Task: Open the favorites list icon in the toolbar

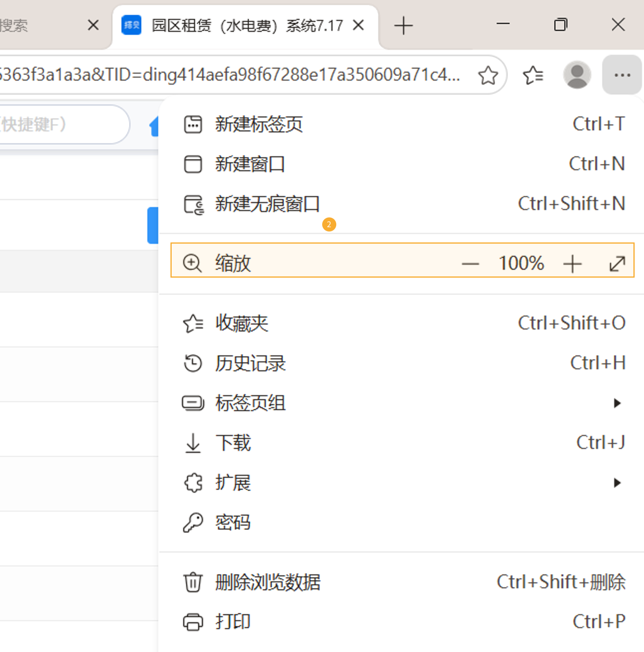Action: 533,75
